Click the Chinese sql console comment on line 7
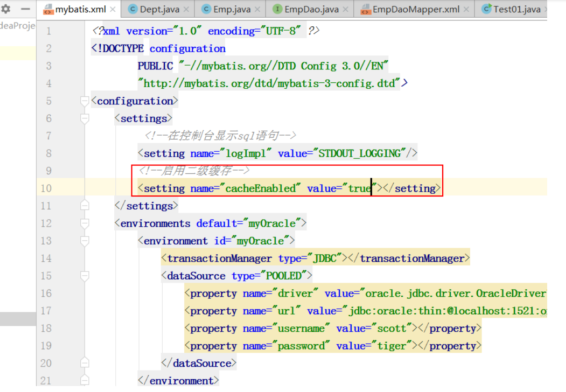The width and height of the screenshot is (566, 392). 221,136
